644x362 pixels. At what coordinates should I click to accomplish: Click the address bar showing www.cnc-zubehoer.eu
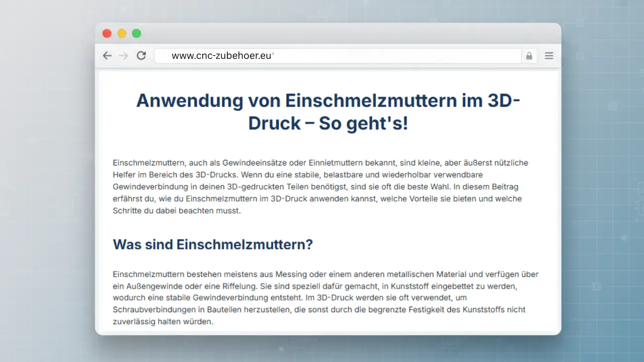[x=338, y=56]
